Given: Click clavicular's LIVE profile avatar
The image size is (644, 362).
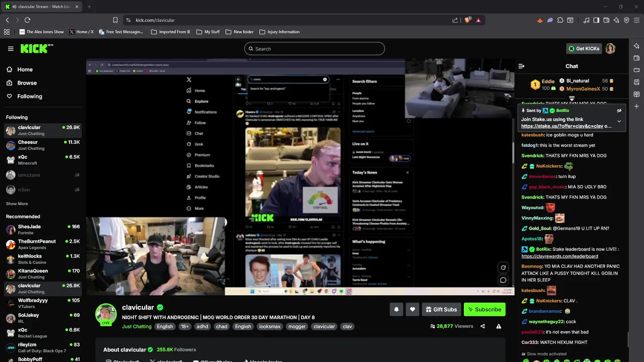Looking at the screenshot, I should tap(106, 315).
